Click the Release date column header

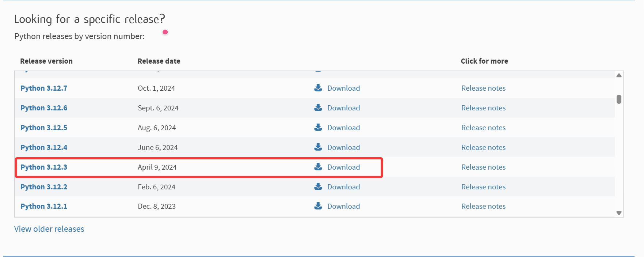coord(159,61)
